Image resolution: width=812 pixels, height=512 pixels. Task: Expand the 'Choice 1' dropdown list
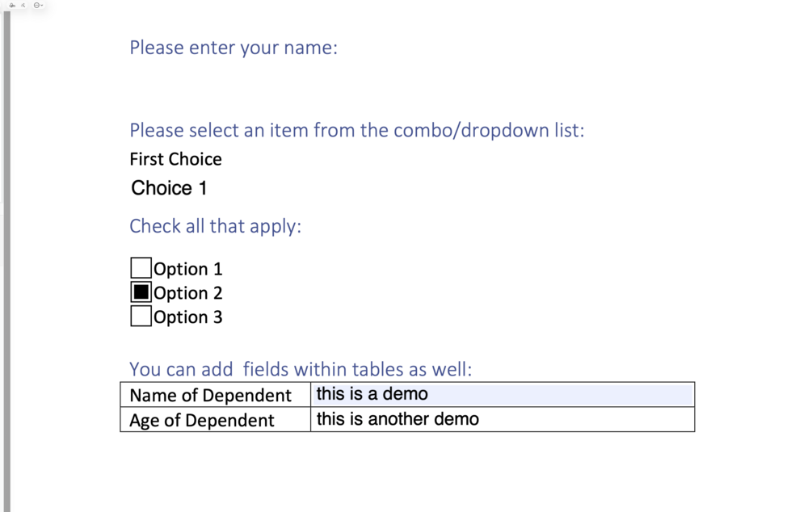point(169,188)
